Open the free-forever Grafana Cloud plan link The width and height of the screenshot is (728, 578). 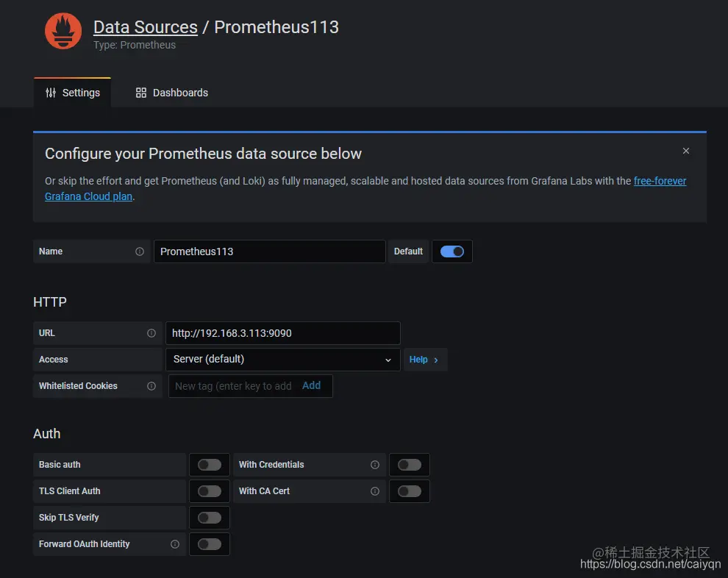pos(365,188)
